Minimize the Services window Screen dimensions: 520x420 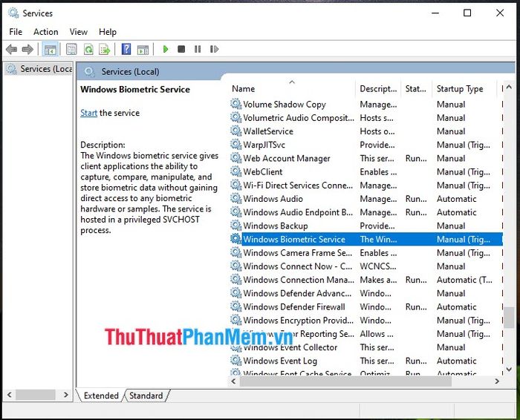click(435, 13)
